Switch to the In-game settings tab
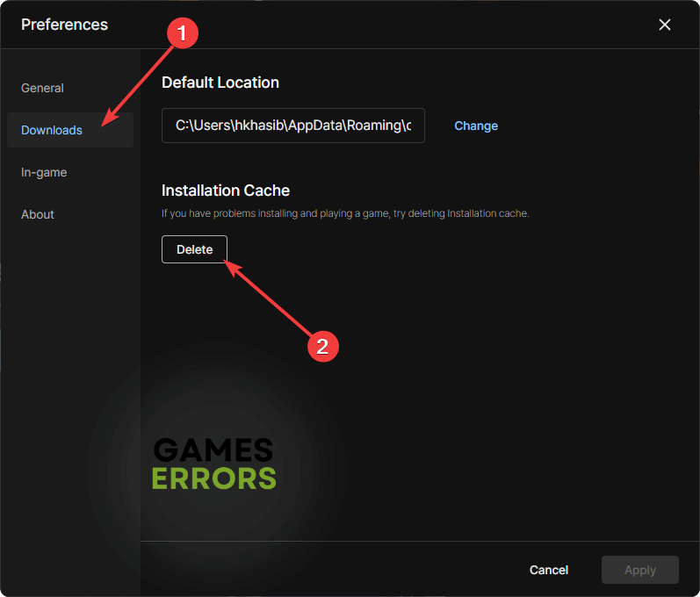Viewport: 700px width, 597px height. click(44, 172)
